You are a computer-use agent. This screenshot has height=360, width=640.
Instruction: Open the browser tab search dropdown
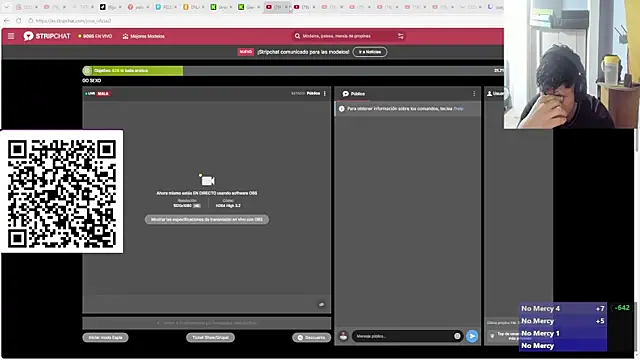point(6,7)
